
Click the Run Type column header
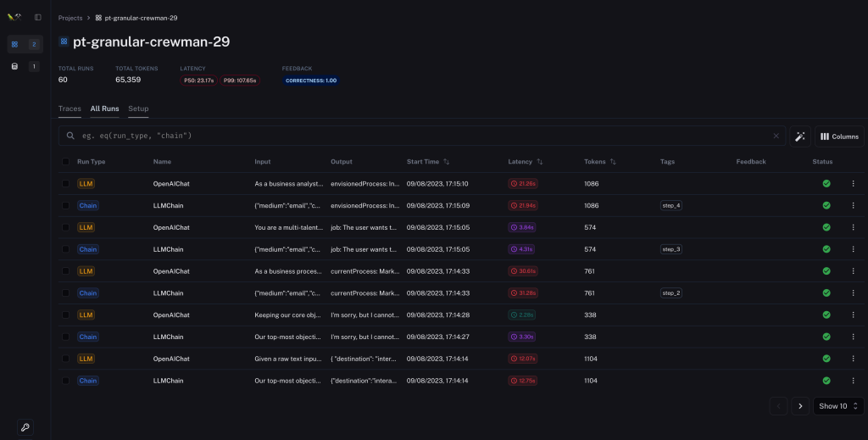coord(92,162)
